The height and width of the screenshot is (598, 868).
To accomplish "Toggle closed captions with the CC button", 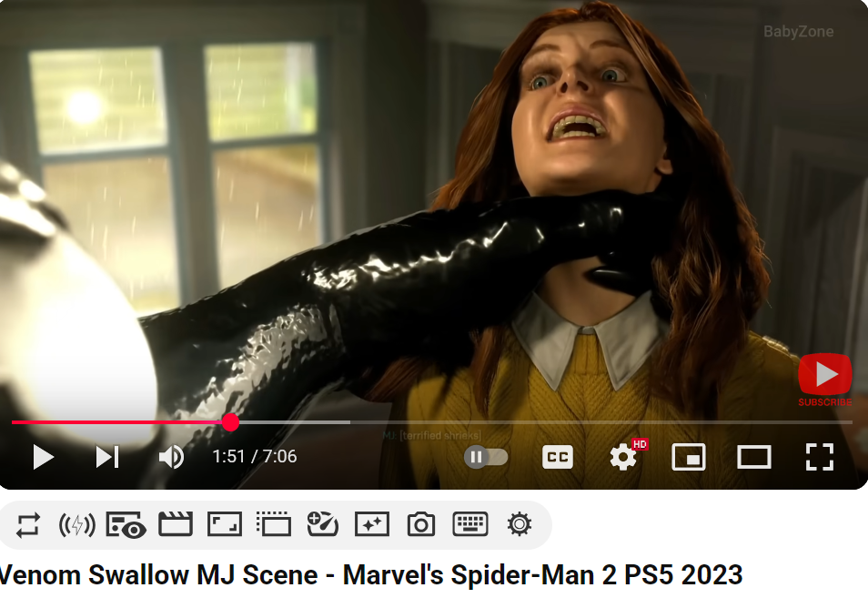I will (558, 457).
